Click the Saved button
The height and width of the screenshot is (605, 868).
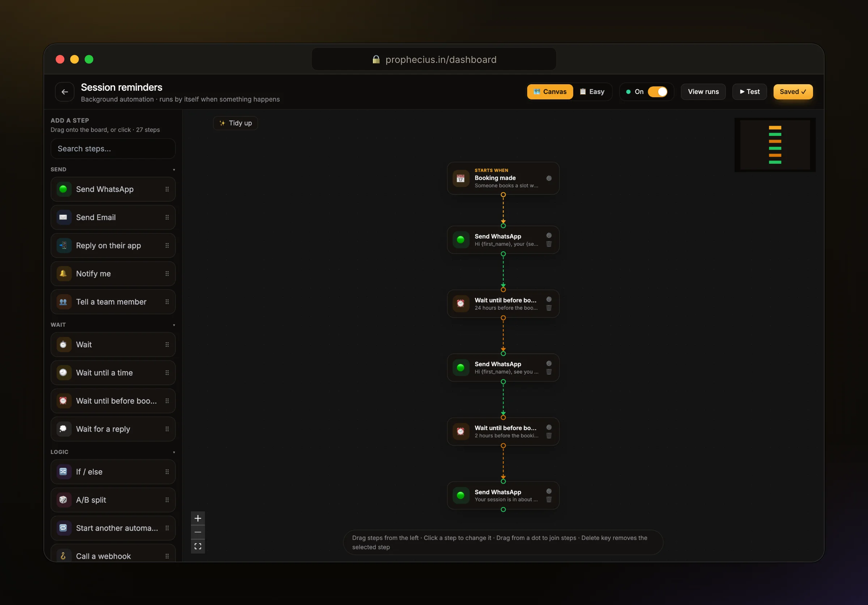click(x=793, y=92)
